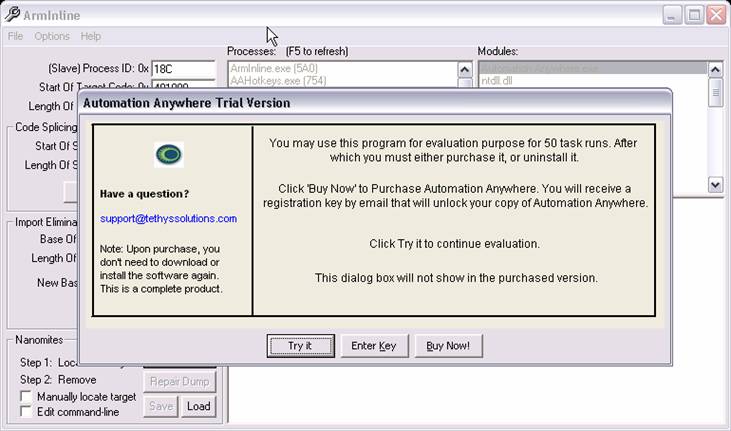Toggle Edit command-line checkbox
The height and width of the screenshot is (431, 731).
tap(26, 412)
